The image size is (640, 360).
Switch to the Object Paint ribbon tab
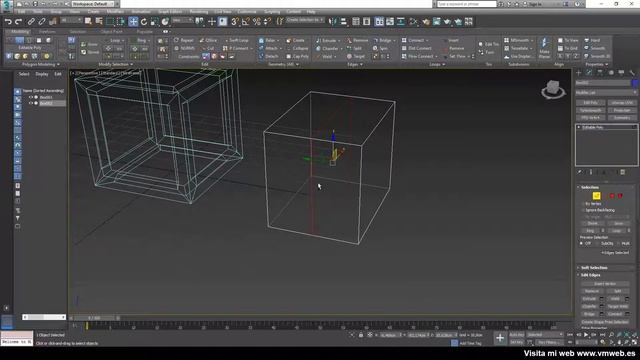[111, 31]
